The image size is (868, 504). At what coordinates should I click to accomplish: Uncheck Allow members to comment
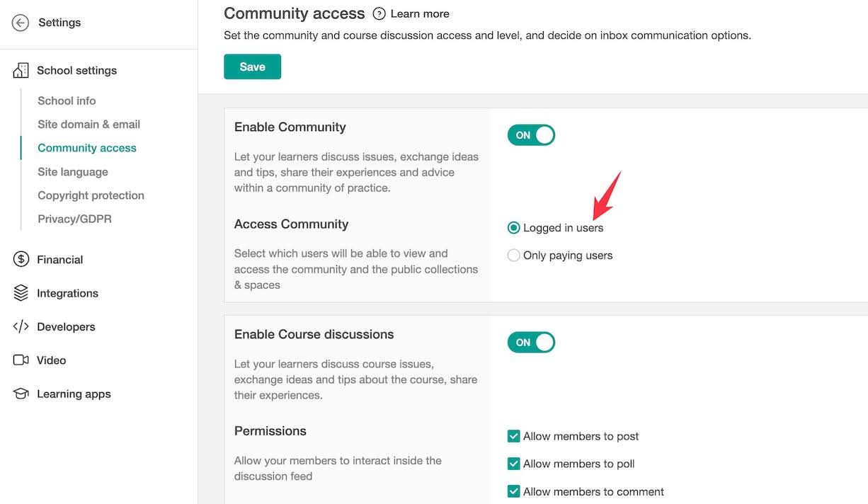[513, 491]
